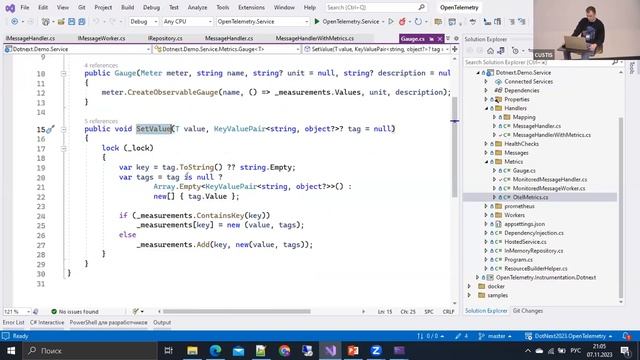Viewport: 640px width, 360px height.
Task: Switch to the IMessageHandler.cs tab
Action: point(30,38)
